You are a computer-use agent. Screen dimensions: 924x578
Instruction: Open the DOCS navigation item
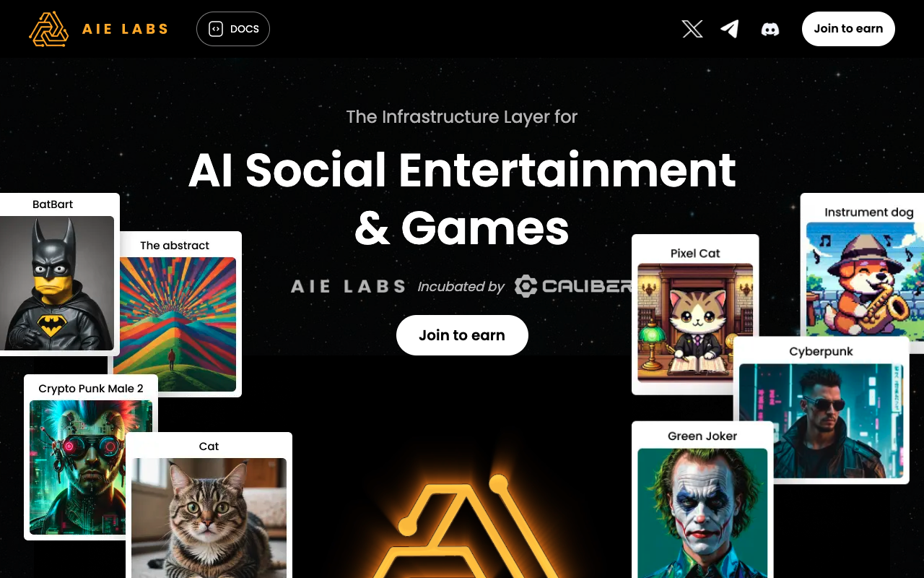coord(233,29)
